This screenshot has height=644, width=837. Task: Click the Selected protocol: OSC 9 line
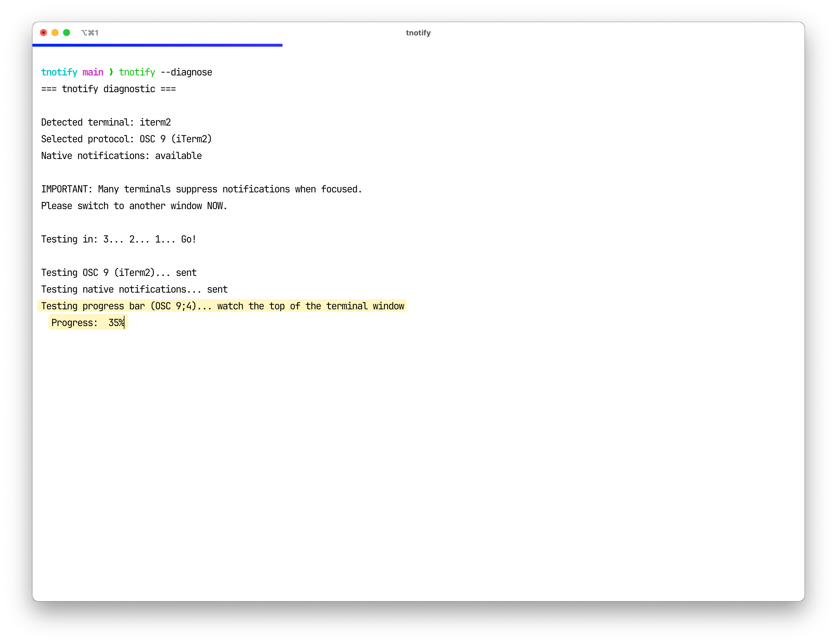click(126, 139)
